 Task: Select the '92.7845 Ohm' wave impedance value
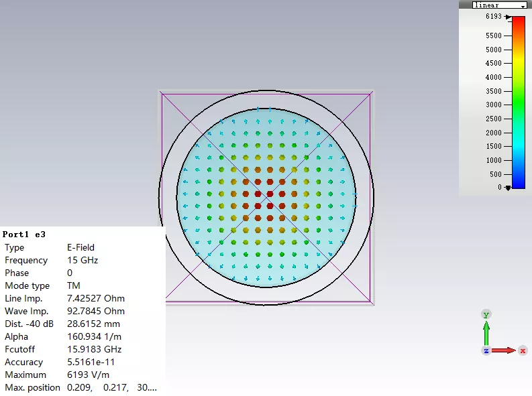[x=96, y=311]
